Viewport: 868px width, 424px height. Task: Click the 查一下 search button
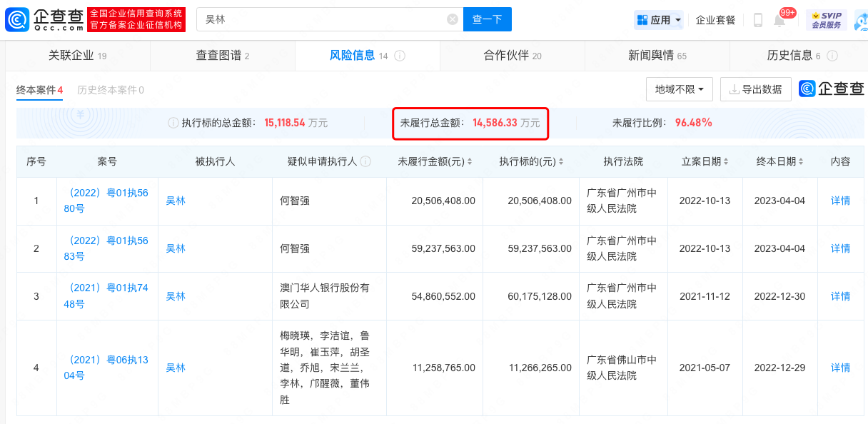pyautogui.click(x=488, y=19)
